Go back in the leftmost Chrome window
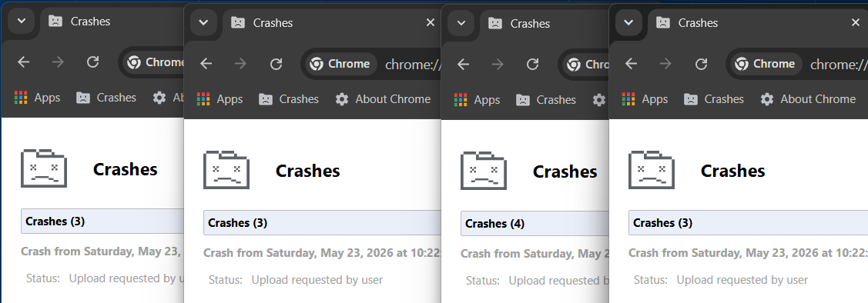The height and width of the screenshot is (303, 868). tap(23, 62)
